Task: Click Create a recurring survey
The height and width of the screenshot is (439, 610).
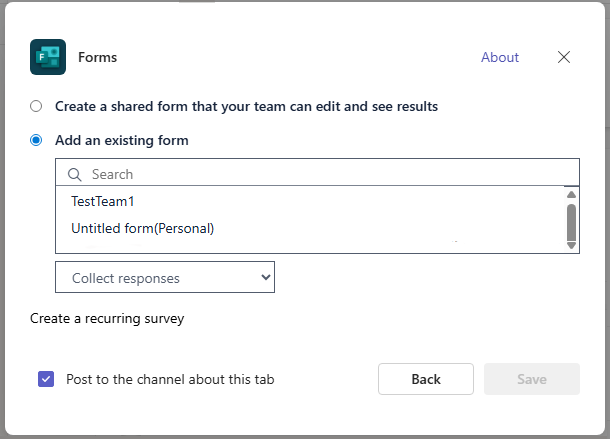Action: (x=107, y=319)
